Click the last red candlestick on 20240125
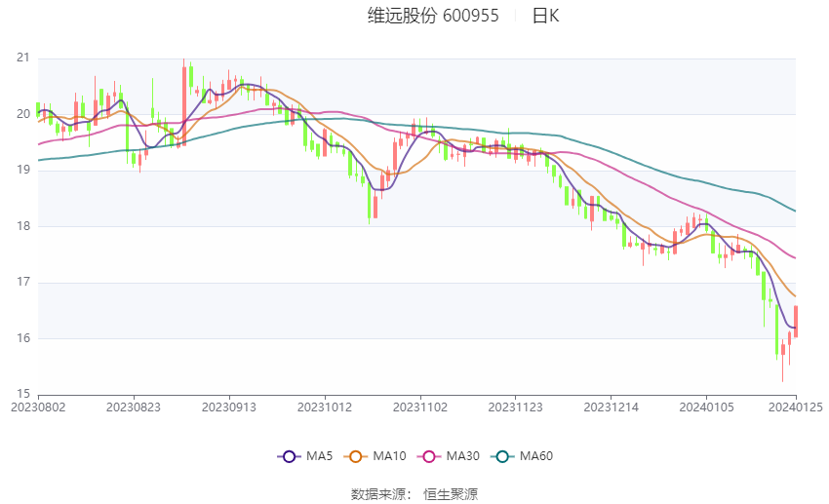Viewport: 829px width, 504px height. click(x=796, y=322)
